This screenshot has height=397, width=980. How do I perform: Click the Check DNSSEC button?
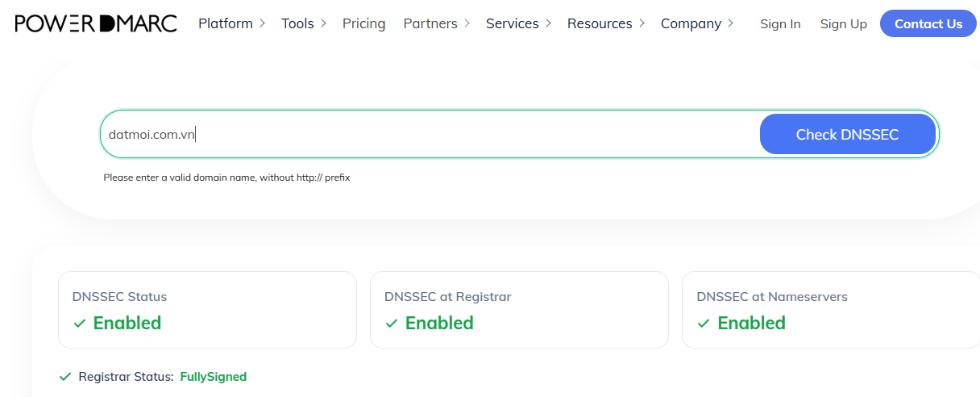pyautogui.click(x=847, y=134)
